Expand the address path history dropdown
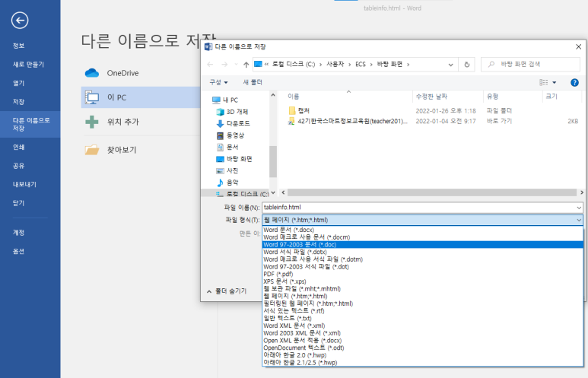The width and height of the screenshot is (588, 378). [x=450, y=65]
